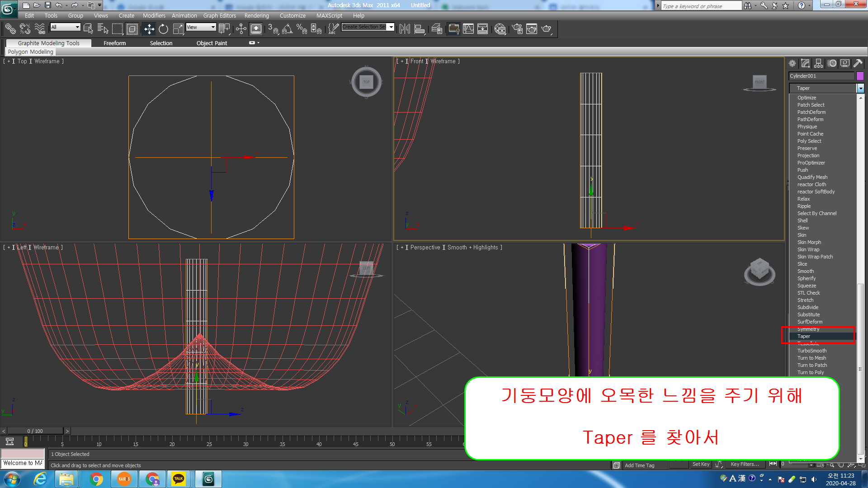Open Schematic View icon
868x488 pixels.
point(483,29)
